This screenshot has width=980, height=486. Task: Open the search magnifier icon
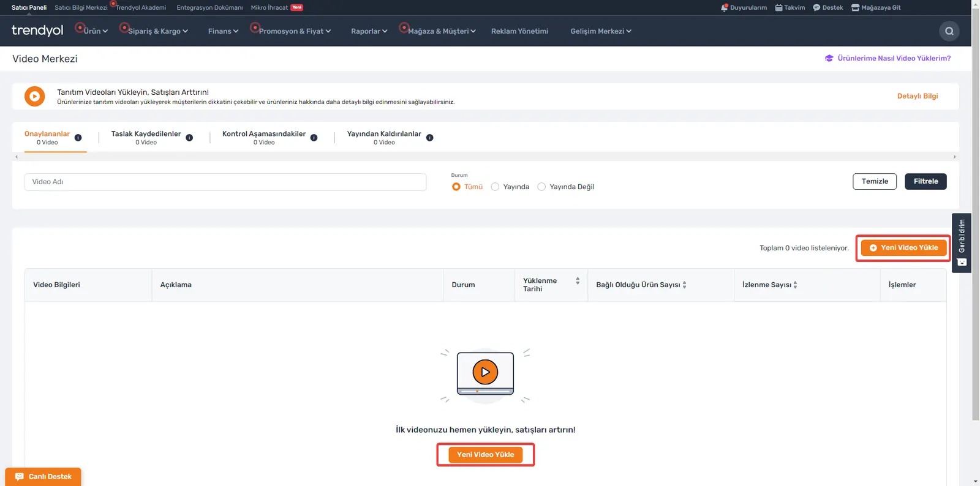coord(949,31)
